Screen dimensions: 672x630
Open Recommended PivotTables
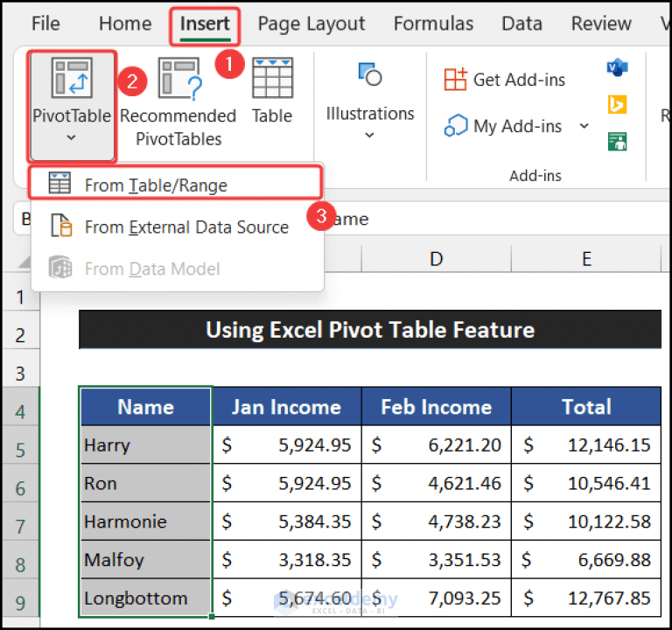(x=178, y=103)
